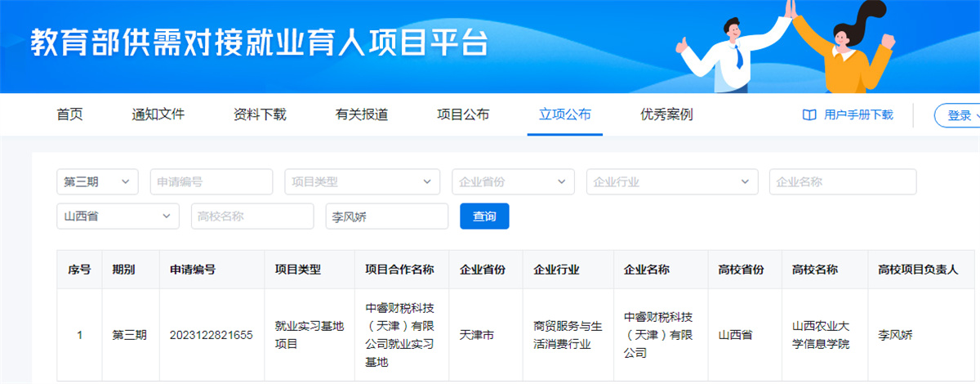Click the 就业实习基地项目 cell
Viewport: 980px width, 384px height.
[310, 335]
